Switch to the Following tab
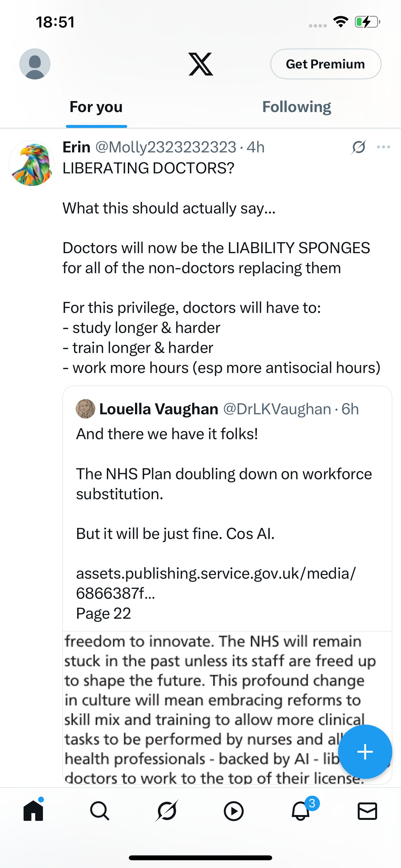 (x=296, y=107)
